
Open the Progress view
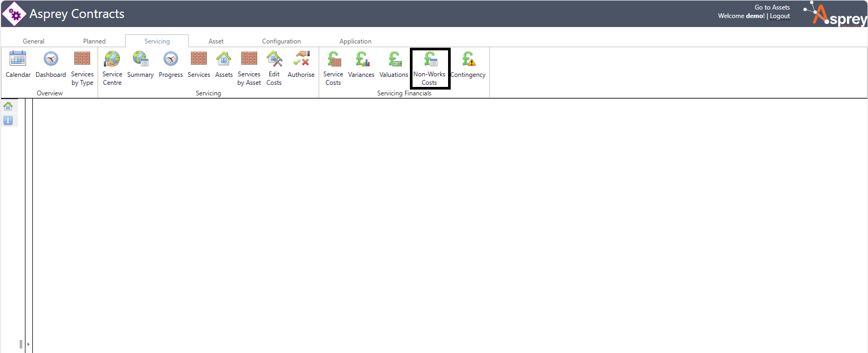point(171,59)
